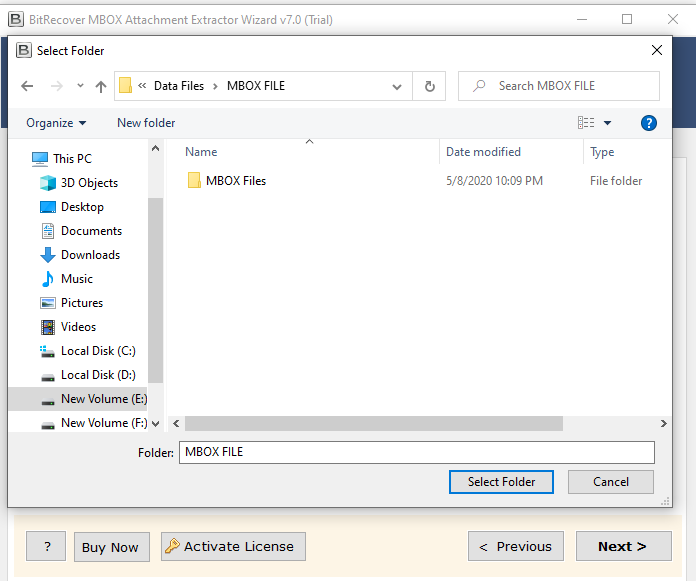
Task: Go up one folder level
Action: tap(101, 86)
